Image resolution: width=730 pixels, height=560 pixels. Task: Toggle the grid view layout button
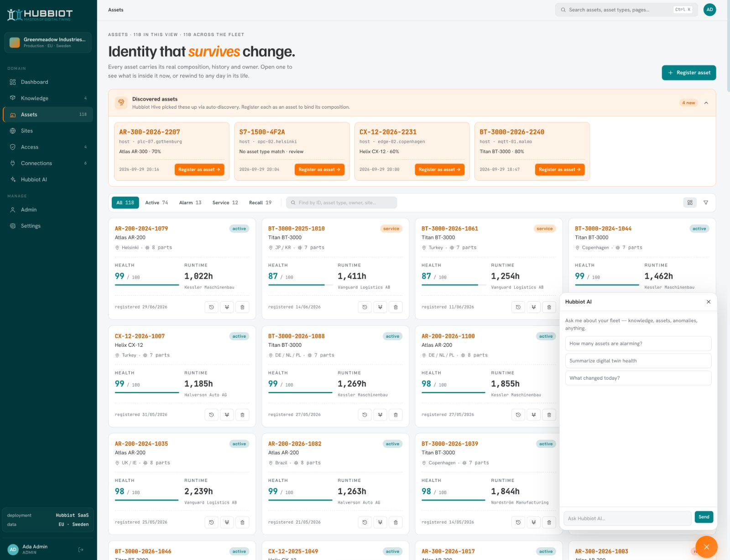click(690, 203)
